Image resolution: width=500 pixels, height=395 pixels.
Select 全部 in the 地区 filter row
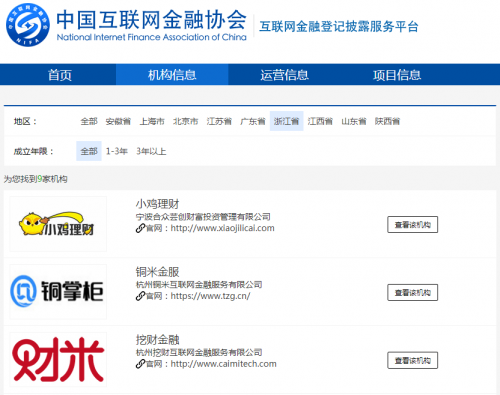pyautogui.click(x=89, y=121)
